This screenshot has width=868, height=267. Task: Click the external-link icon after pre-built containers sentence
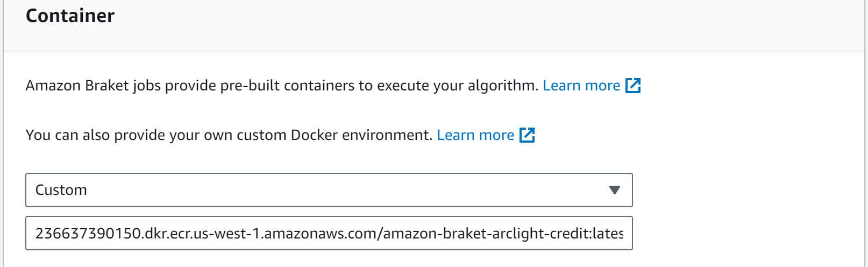click(633, 86)
